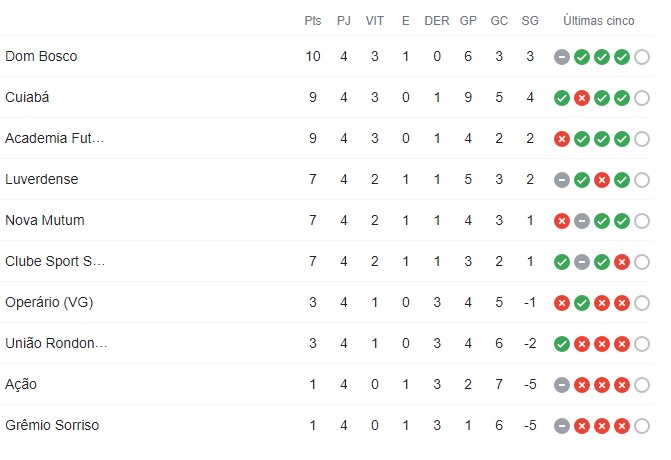Screen dimensions: 671x460
Task: Click Luverdense's red loss result icon
Action: (602, 180)
